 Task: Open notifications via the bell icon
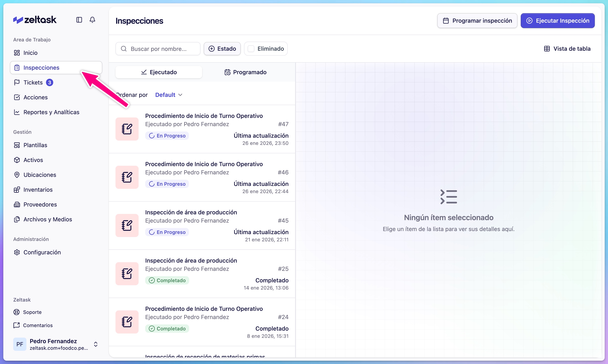(93, 20)
